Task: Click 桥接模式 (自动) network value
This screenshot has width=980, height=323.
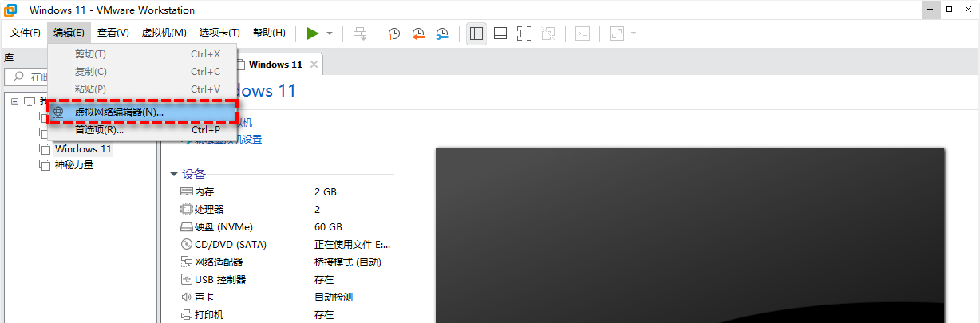Action: (348, 262)
